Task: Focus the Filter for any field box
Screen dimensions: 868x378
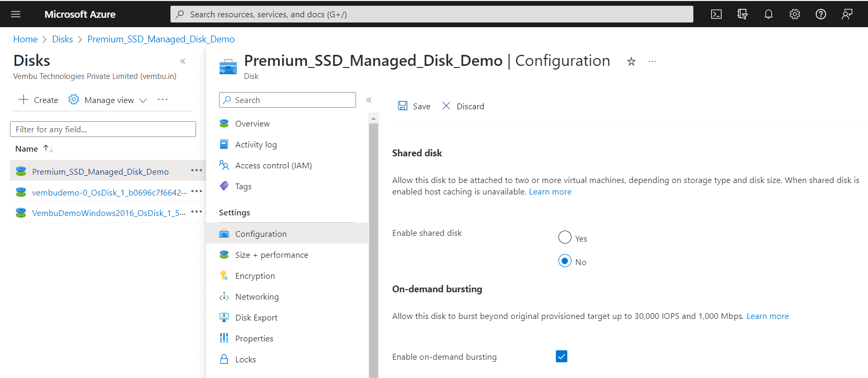Action: tap(103, 129)
